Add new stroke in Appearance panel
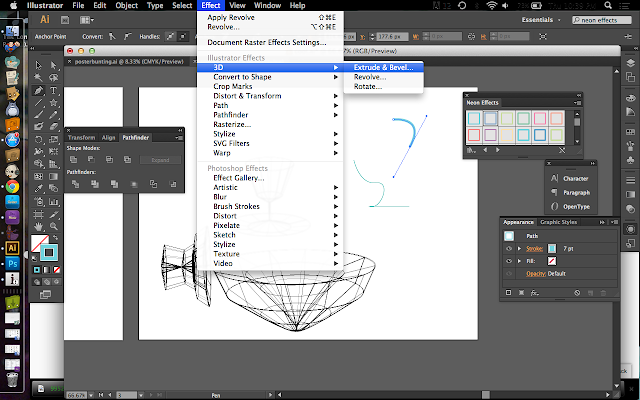The width and height of the screenshot is (640, 400). coord(508,293)
